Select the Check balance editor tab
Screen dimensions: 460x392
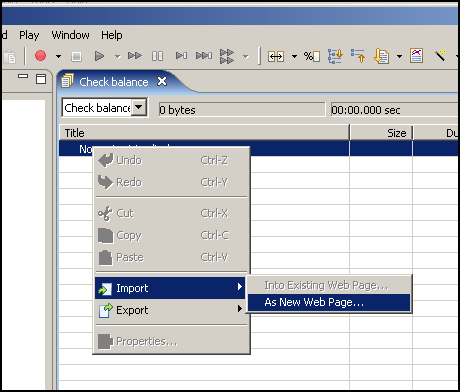(114, 82)
